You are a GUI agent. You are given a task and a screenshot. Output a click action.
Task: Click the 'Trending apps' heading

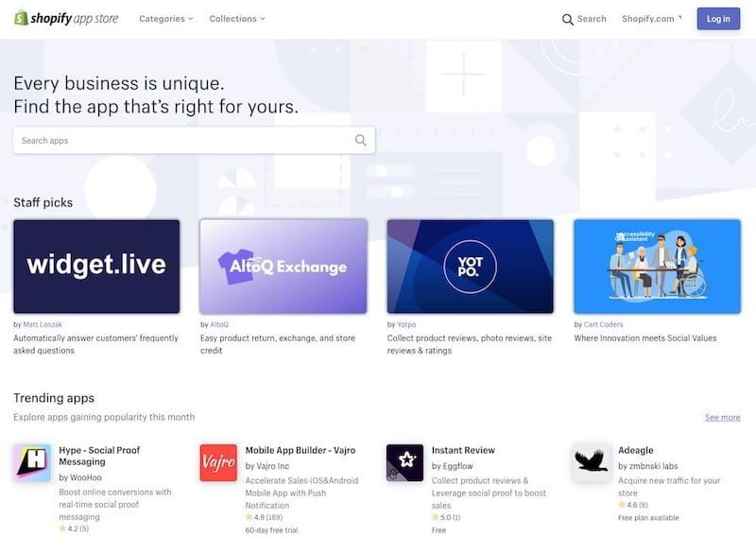click(54, 398)
